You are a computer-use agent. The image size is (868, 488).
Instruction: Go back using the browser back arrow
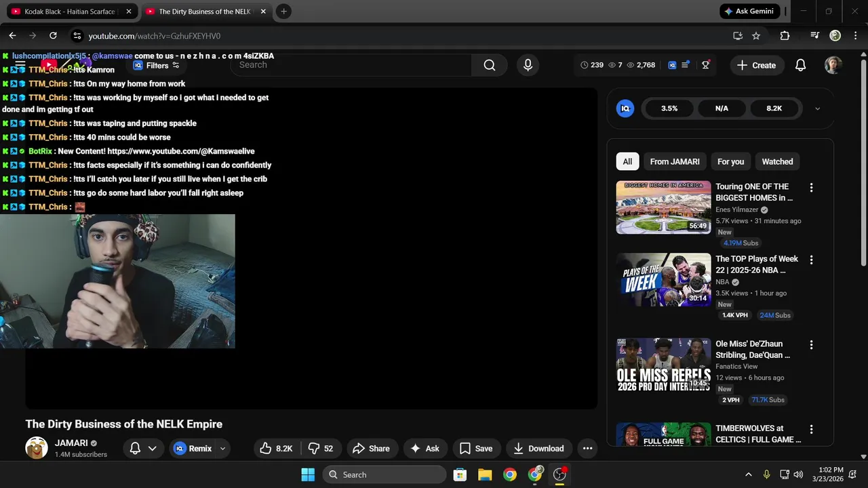point(12,36)
